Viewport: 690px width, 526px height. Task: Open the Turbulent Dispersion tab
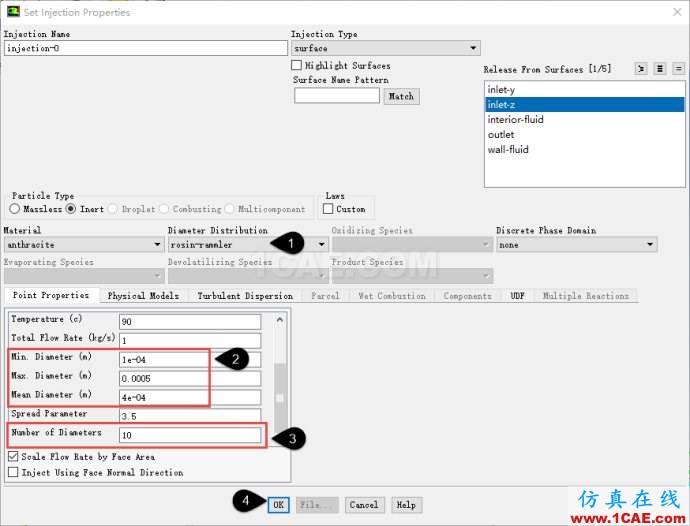[245, 296]
